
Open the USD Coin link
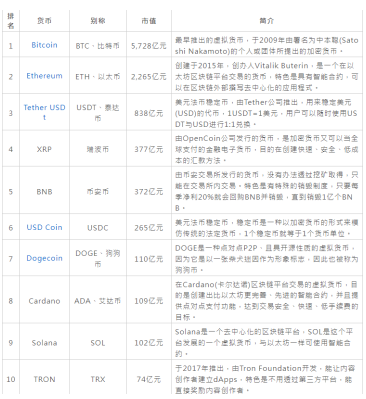(44, 228)
